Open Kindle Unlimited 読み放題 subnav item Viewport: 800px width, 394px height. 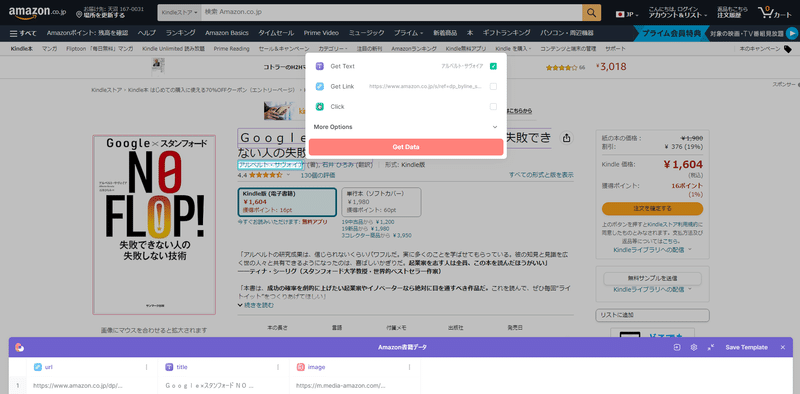click(x=173, y=49)
